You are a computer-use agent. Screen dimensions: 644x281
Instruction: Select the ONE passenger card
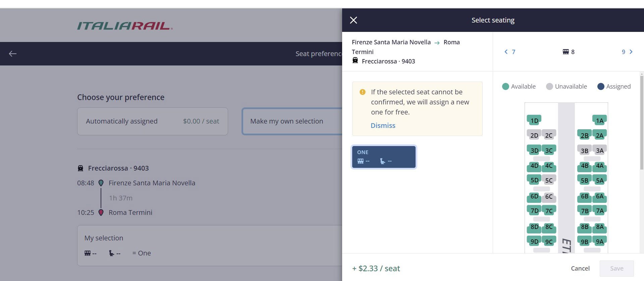[384, 157]
